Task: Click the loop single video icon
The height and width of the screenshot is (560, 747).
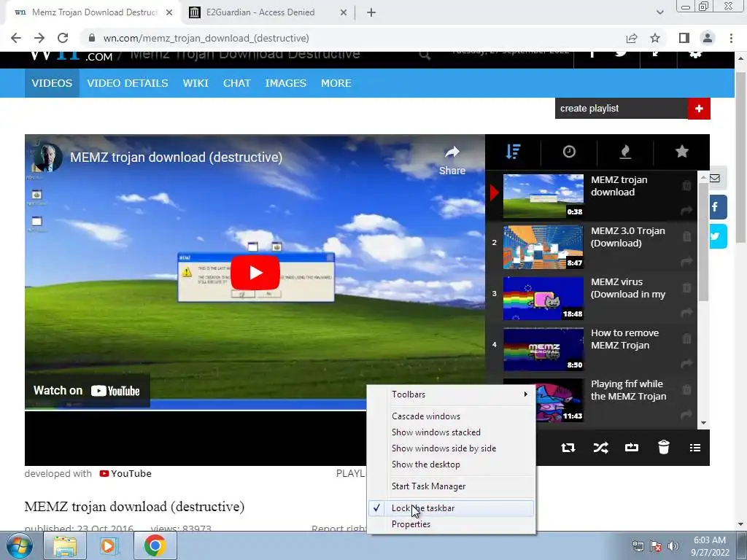Action: click(x=632, y=448)
